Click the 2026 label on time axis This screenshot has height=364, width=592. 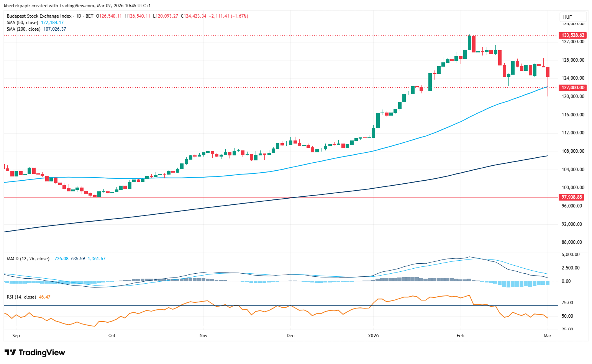point(373,336)
